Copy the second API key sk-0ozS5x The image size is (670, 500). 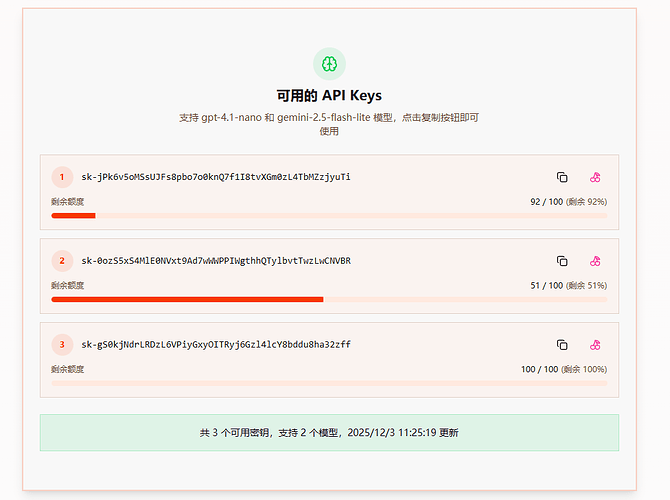point(562,261)
